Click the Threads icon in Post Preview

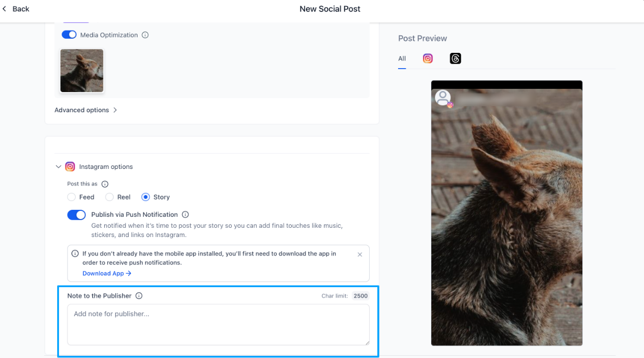[x=455, y=58]
